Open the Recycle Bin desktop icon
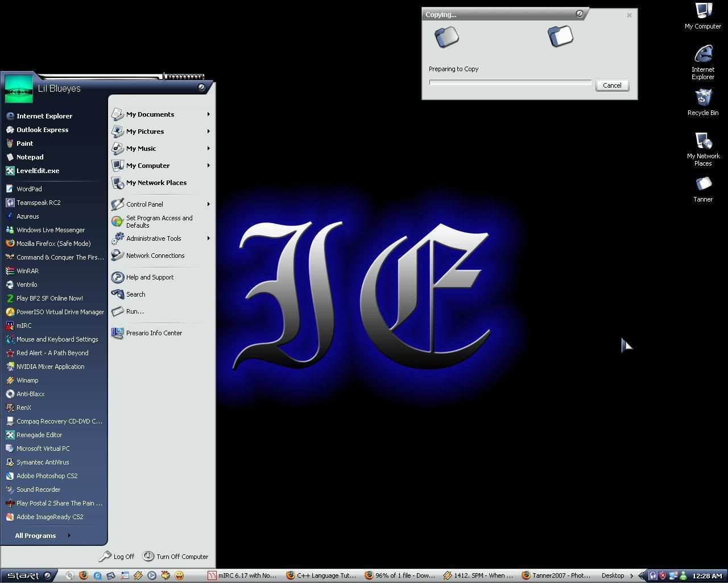This screenshot has width=728, height=584. pyautogui.click(x=703, y=102)
